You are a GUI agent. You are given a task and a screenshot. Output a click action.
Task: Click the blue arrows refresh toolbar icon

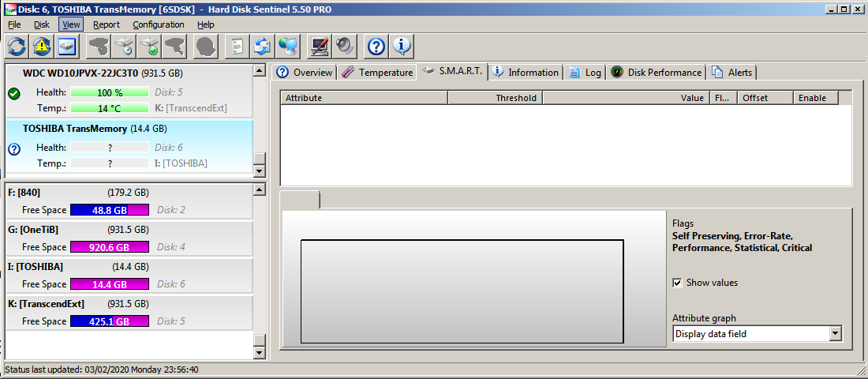[17, 46]
